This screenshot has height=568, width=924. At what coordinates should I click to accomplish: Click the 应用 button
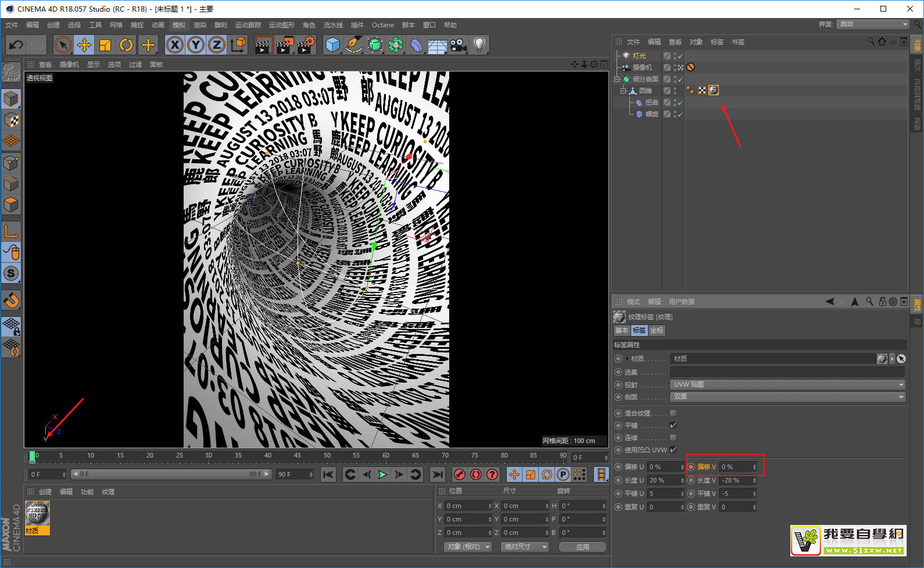(582, 547)
